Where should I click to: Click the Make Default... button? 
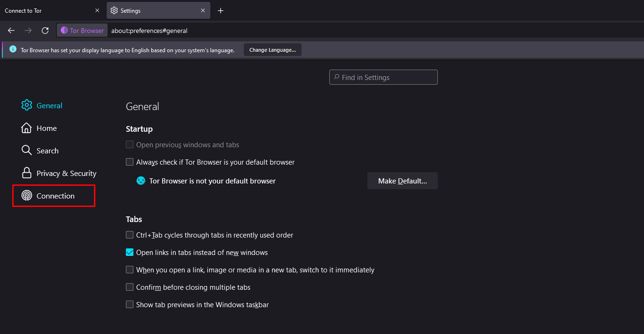[x=403, y=181]
